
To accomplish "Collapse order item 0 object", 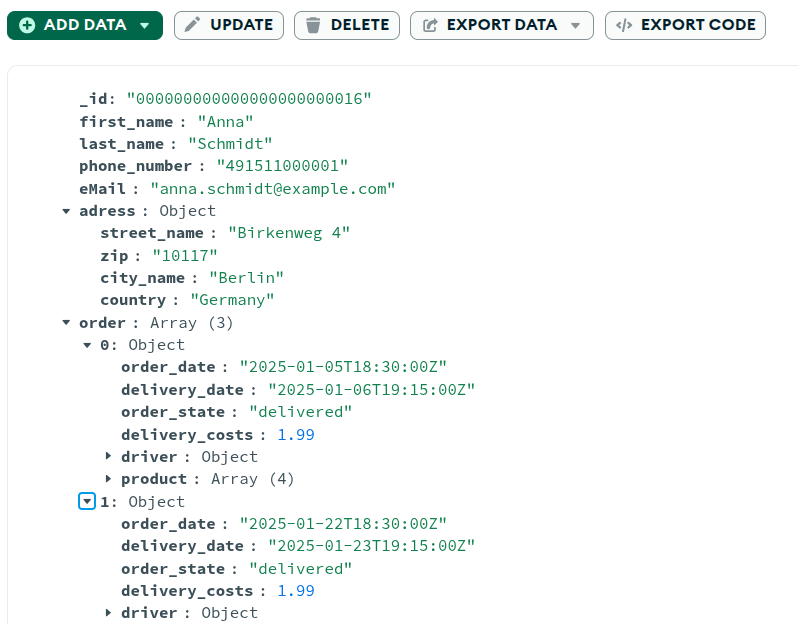I will 87,345.
